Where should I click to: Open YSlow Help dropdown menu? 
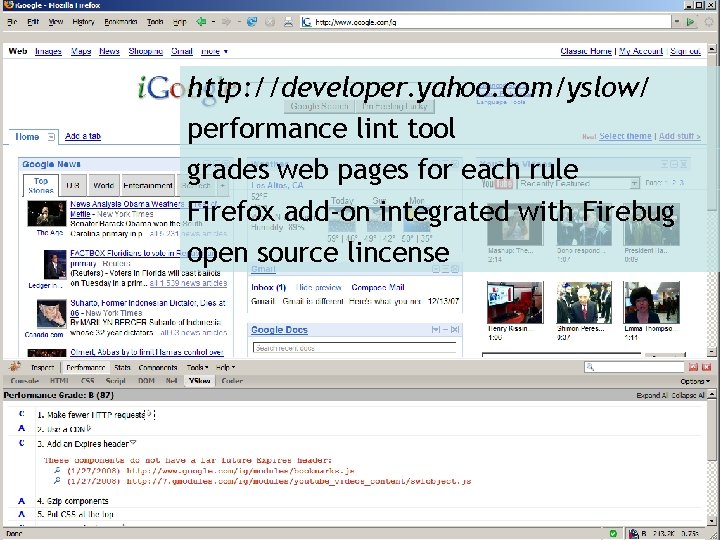pyautogui.click(x=225, y=367)
